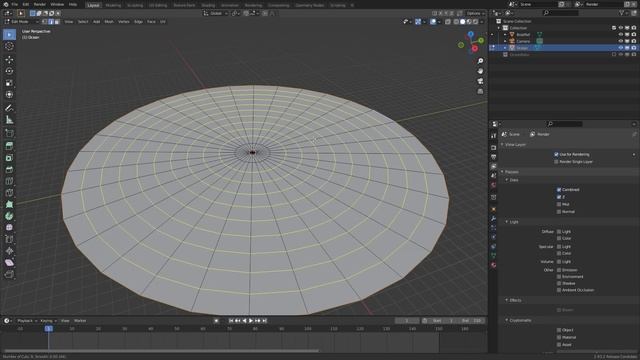The width and height of the screenshot is (640, 360).
Task: Collapse the View Layer panel
Action: 502,144
